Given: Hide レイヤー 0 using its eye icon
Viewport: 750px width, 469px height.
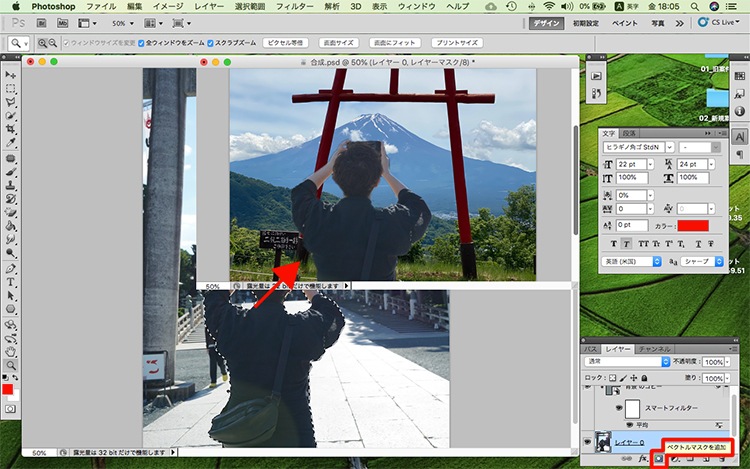Looking at the screenshot, I should [x=587, y=442].
